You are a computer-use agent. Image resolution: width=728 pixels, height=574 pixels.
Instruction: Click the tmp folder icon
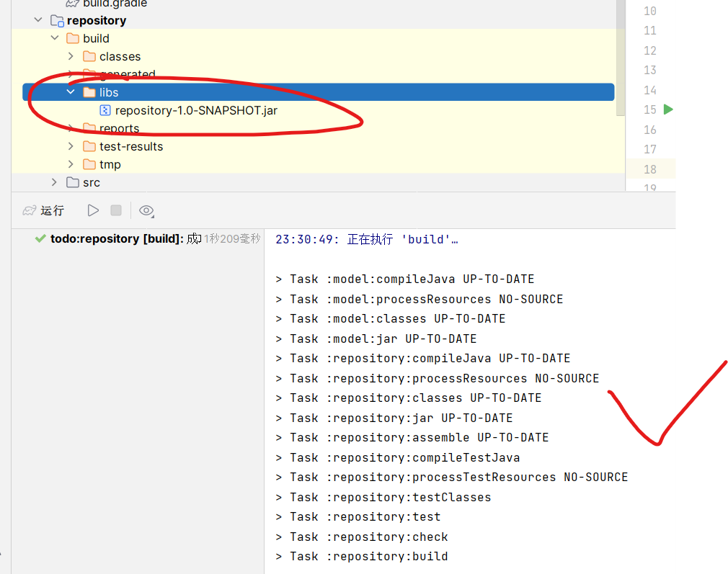[89, 164]
